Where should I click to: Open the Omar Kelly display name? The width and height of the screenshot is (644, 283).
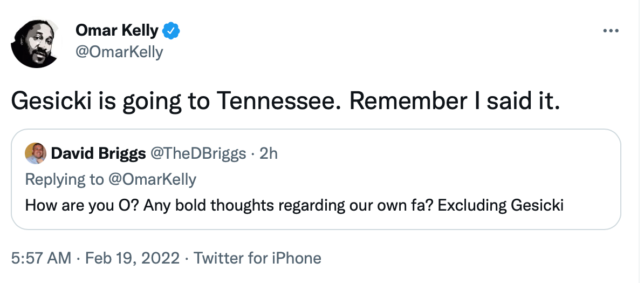pyautogui.click(x=117, y=31)
